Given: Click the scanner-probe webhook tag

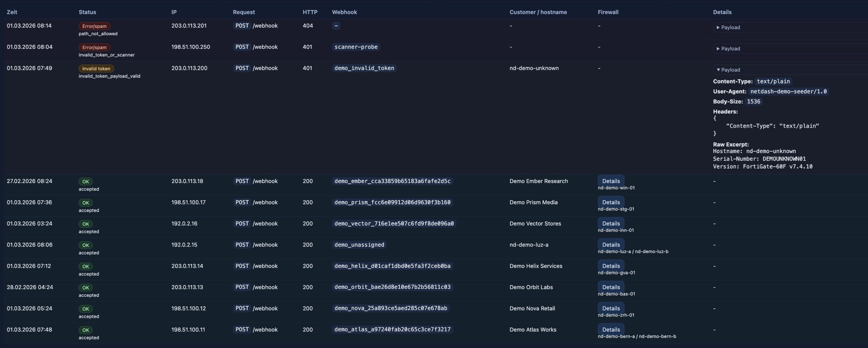Looking at the screenshot, I should pyautogui.click(x=356, y=47).
